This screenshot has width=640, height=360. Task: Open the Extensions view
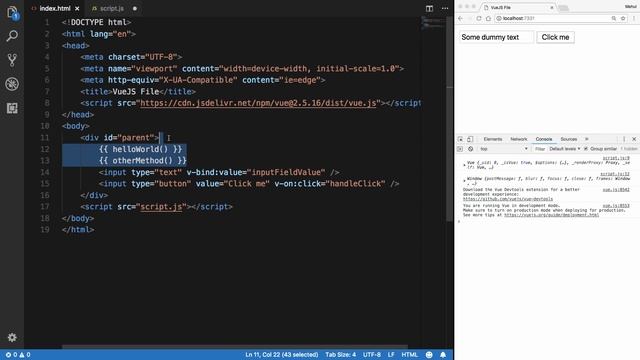[x=12, y=108]
